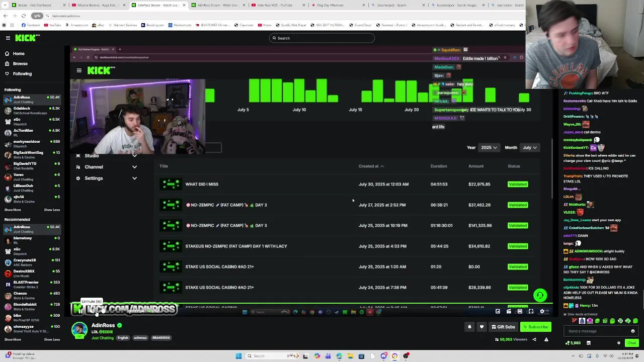Click the BRANDRISK stream tag
Screen dimensions: 644x362
161,338
